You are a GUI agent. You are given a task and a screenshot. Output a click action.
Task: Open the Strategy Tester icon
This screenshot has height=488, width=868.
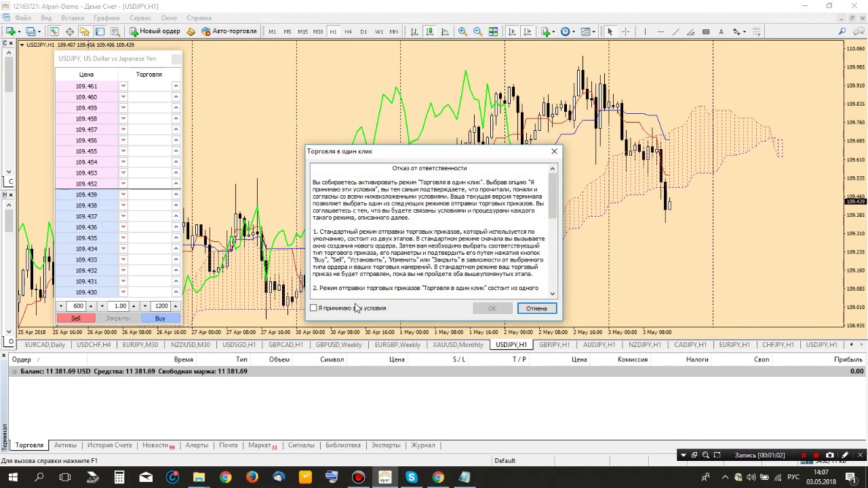point(115,31)
